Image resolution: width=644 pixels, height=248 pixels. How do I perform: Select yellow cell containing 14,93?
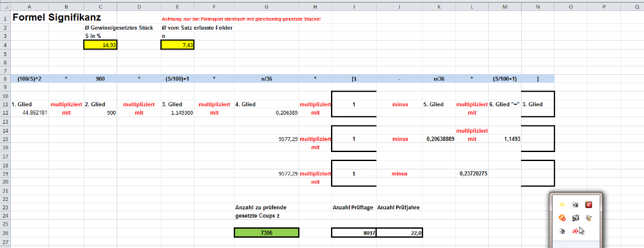tap(100, 45)
